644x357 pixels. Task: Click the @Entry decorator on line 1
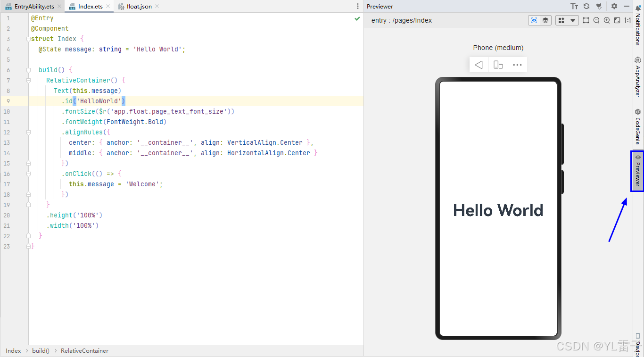[x=42, y=18]
